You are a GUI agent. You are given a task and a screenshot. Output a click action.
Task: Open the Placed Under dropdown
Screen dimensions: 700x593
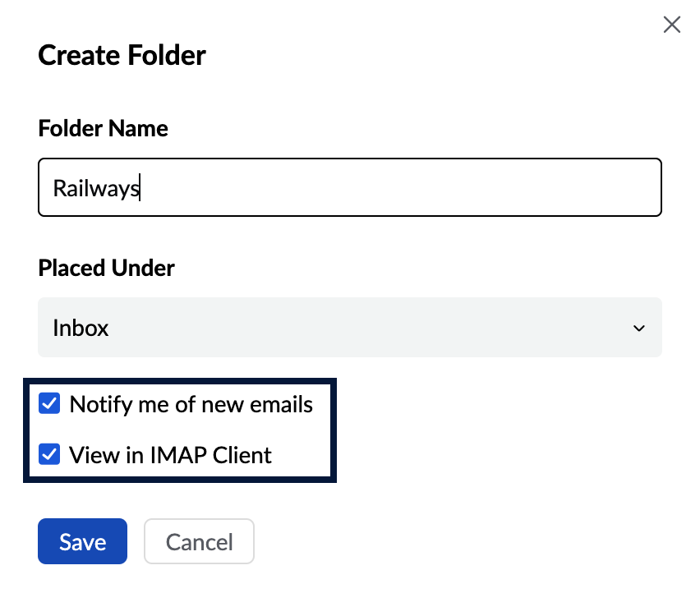pos(349,328)
